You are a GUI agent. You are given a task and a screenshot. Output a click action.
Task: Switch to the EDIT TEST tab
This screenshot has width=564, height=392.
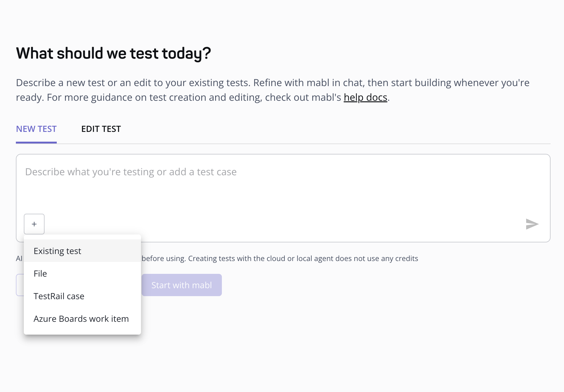click(101, 129)
